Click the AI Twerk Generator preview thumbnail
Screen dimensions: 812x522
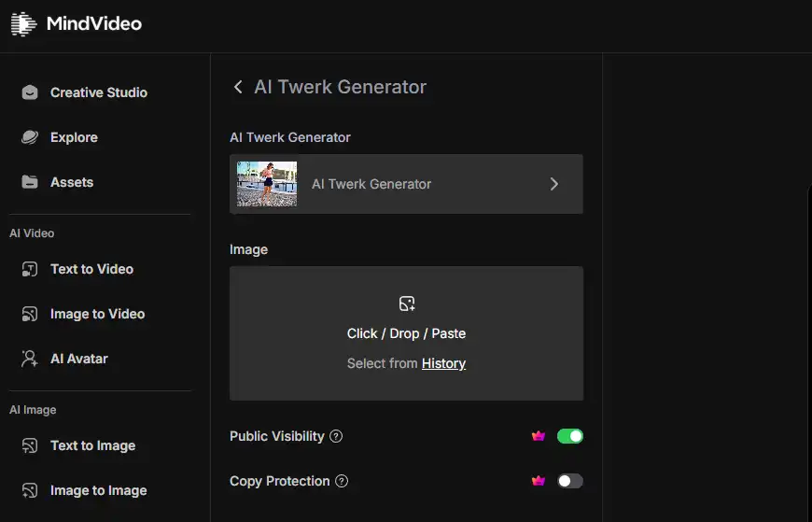coord(267,184)
